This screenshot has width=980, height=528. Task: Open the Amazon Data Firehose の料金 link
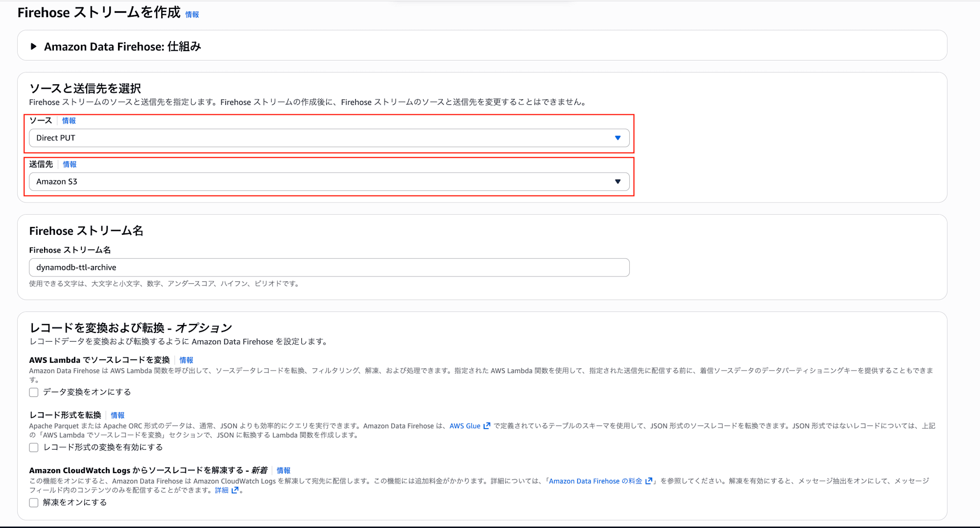600,481
